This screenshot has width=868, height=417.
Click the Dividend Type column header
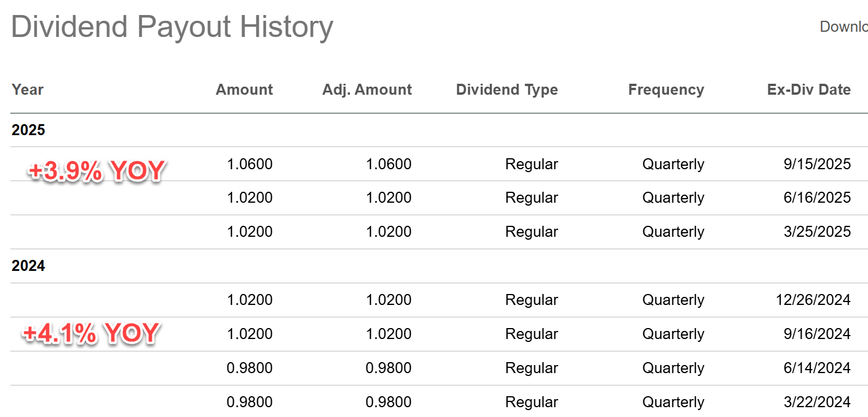coord(507,90)
